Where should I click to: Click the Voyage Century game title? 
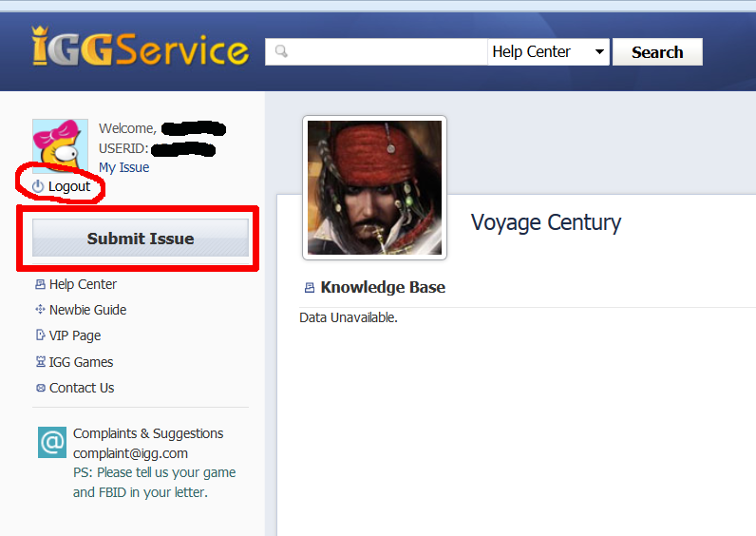[x=546, y=222]
